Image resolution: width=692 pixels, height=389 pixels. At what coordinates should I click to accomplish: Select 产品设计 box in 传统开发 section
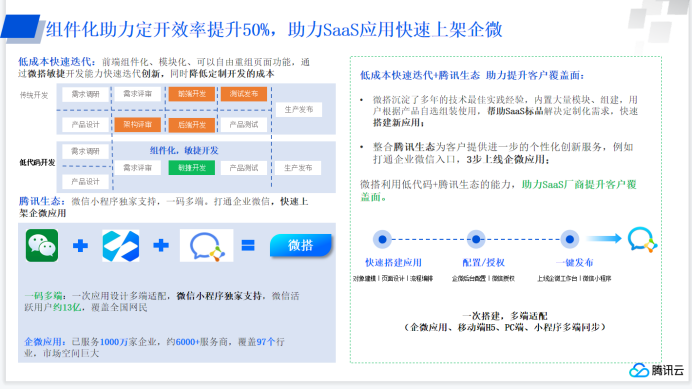pyautogui.click(x=86, y=125)
